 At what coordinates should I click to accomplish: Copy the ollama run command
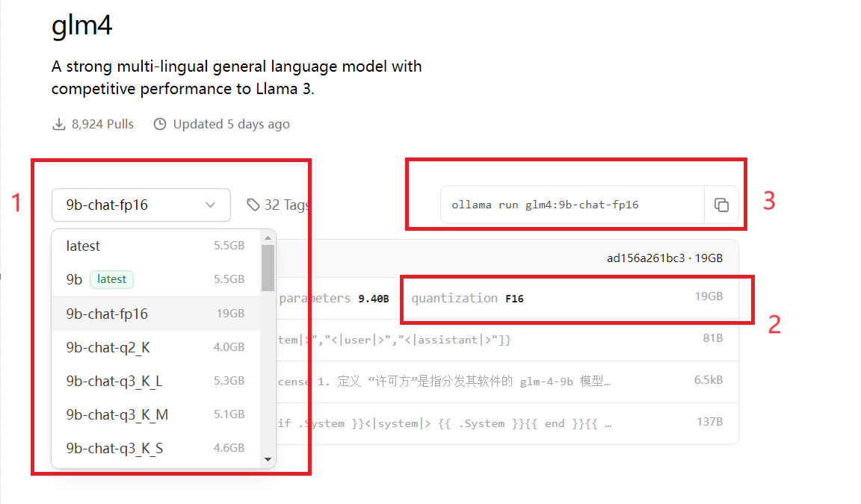pos(721,205)
